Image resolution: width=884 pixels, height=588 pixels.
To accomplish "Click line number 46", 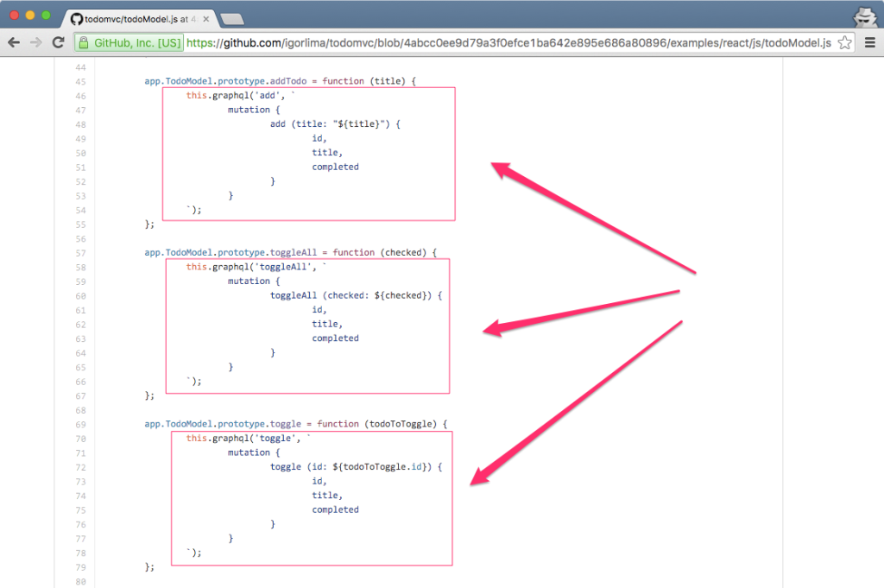I will (x=80, y=97).
